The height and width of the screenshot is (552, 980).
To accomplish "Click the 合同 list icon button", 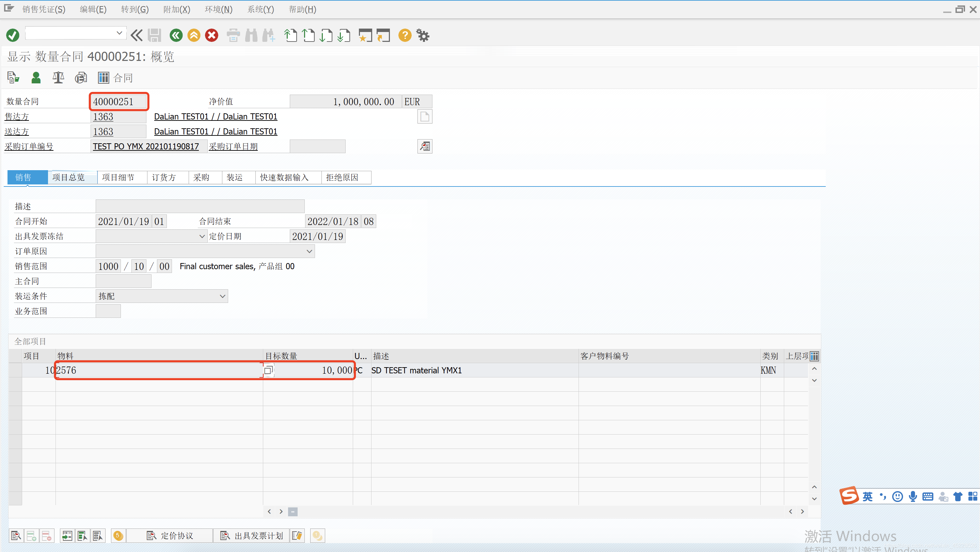I will tap(115, 78).
